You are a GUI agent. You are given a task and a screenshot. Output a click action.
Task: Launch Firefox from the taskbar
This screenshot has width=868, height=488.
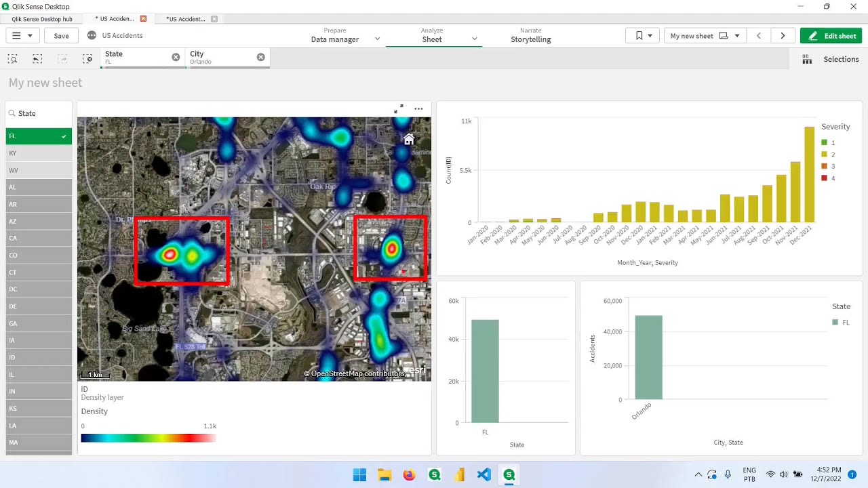tap(409, 474)
